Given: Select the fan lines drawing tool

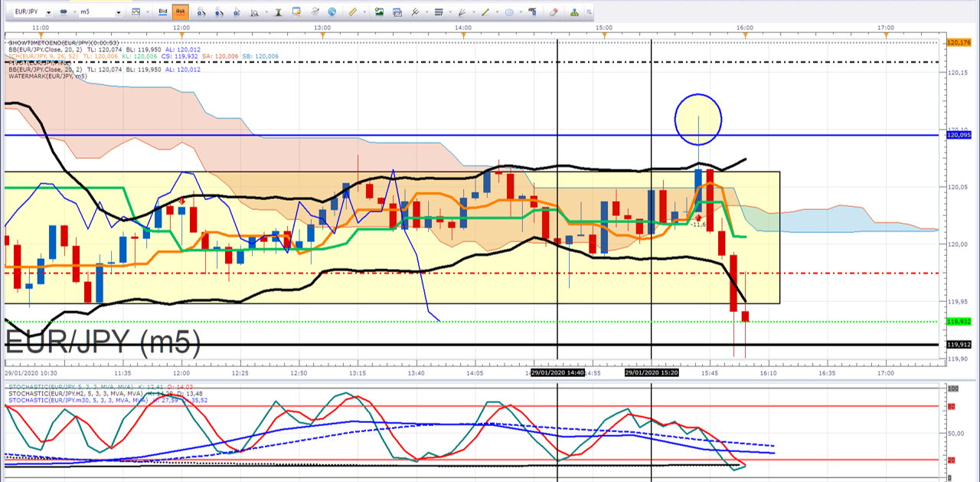Looking at the screenshot, I should [x=462, y=12].
